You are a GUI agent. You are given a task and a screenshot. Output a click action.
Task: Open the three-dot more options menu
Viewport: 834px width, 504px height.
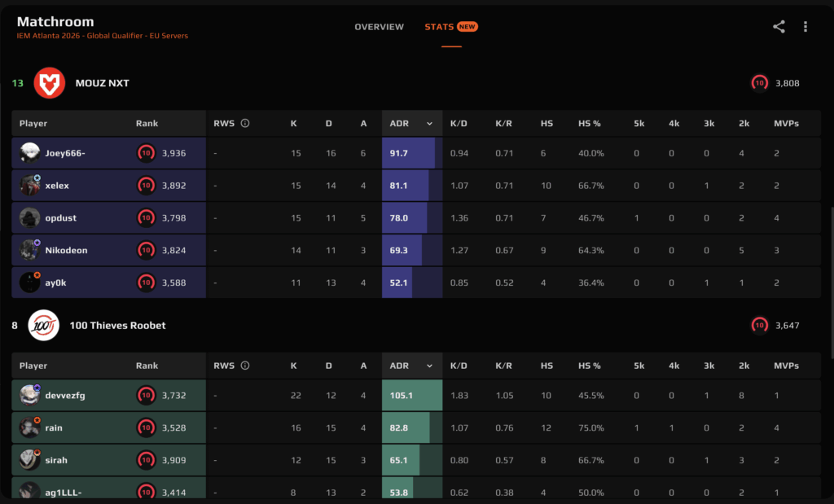(x=805, y=27)
